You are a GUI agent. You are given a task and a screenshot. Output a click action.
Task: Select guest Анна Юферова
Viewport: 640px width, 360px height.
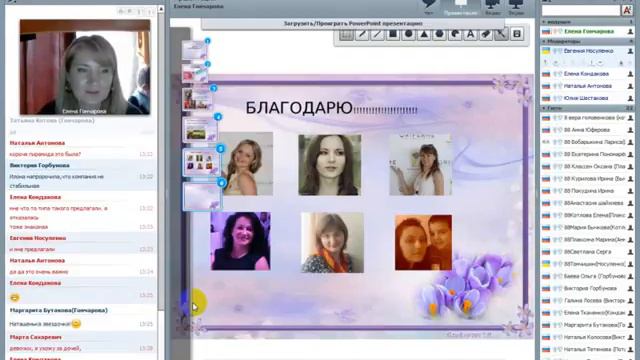[588, 130]
